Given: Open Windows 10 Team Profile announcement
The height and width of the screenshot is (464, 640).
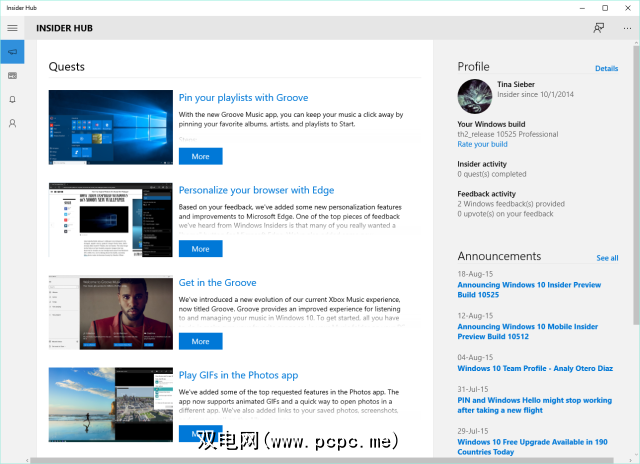Looking at the screenshot, I should click(535, 368).
